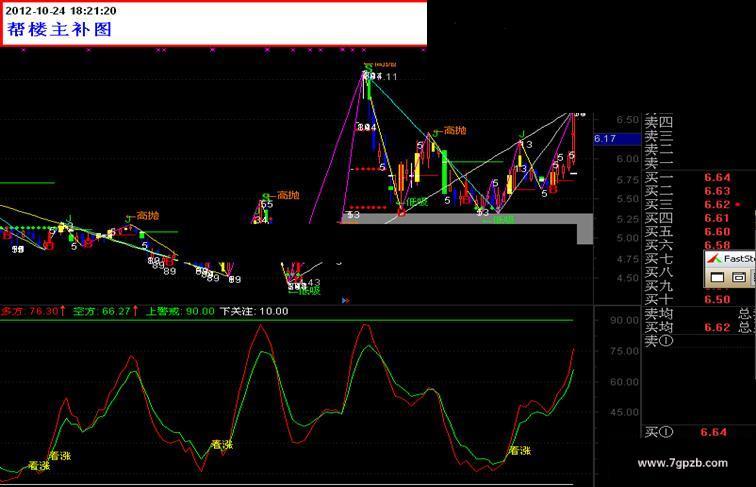Click the 卖均 row label

pyautogui.click(x=659, y=314)
